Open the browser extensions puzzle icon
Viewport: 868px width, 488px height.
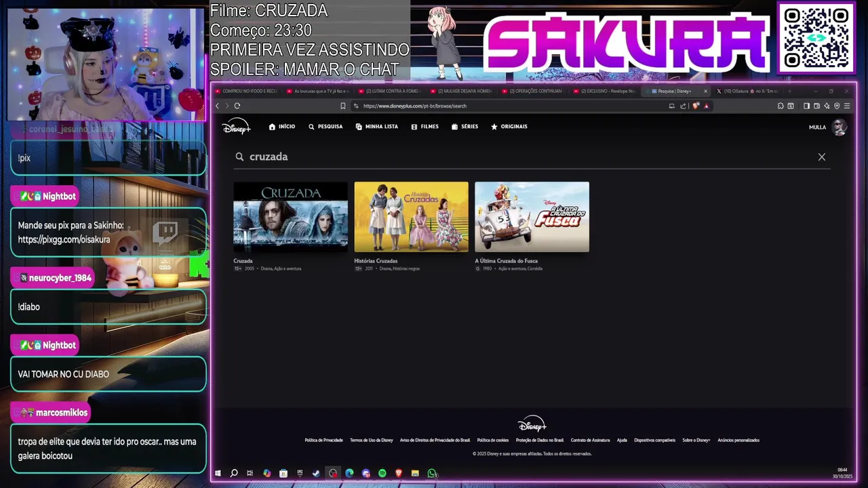click(781, 106)
